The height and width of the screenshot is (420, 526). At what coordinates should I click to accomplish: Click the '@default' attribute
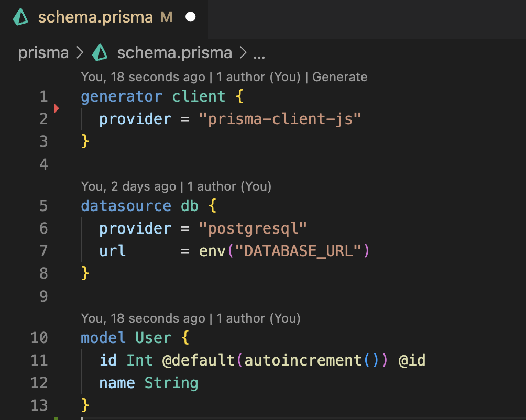pos(199,361)
